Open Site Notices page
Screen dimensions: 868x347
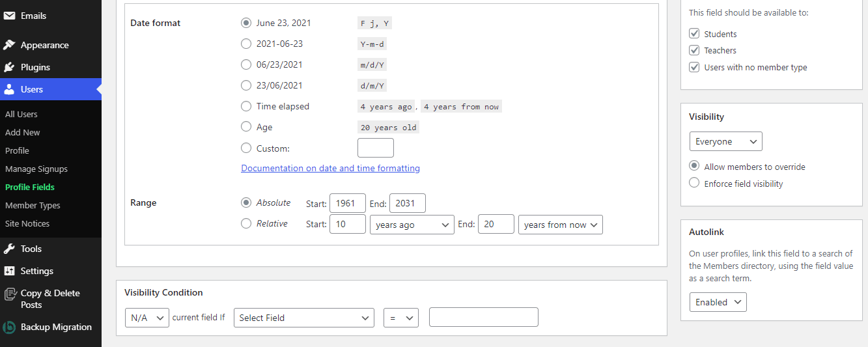pyautogui.click(x=27, y=223)
